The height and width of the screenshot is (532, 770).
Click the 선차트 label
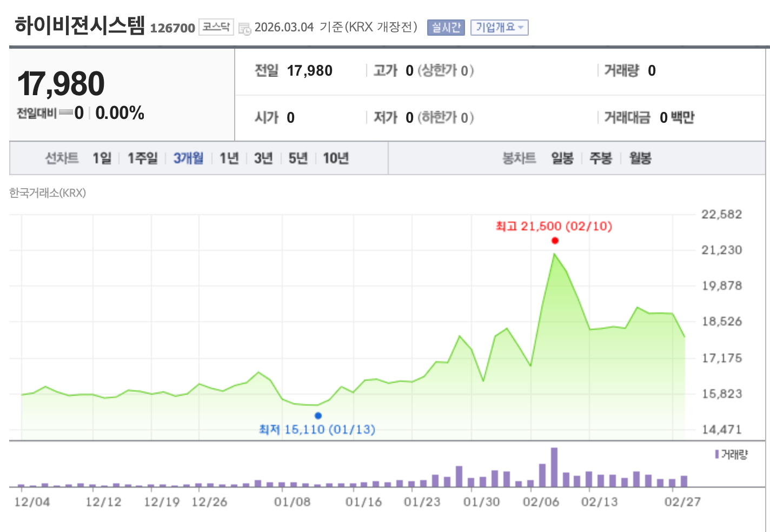pos(62,158)
